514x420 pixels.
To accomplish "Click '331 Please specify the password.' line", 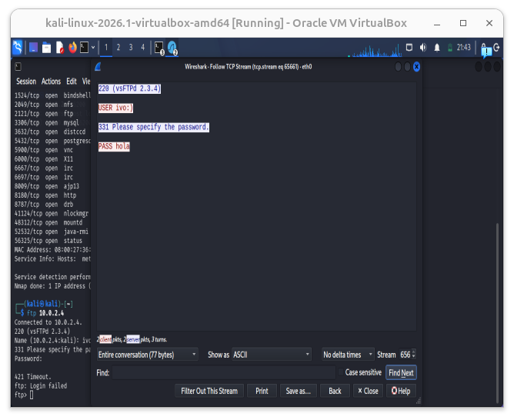I will [x=154, y=127].
